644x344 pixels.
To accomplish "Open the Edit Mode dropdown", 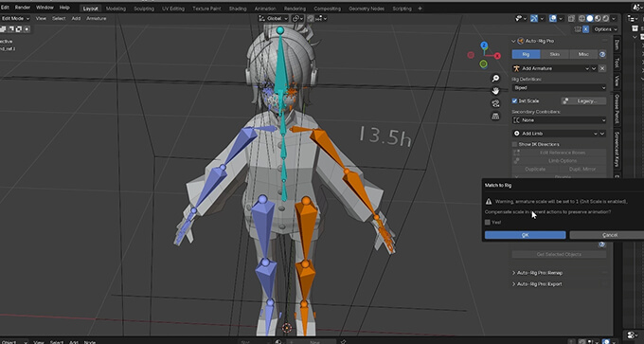I will coord(15,19).
